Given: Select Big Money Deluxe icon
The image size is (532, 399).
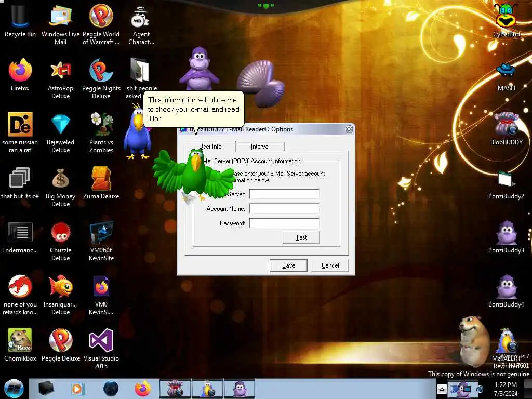Looking at the screenshot, I should point(60,187).
